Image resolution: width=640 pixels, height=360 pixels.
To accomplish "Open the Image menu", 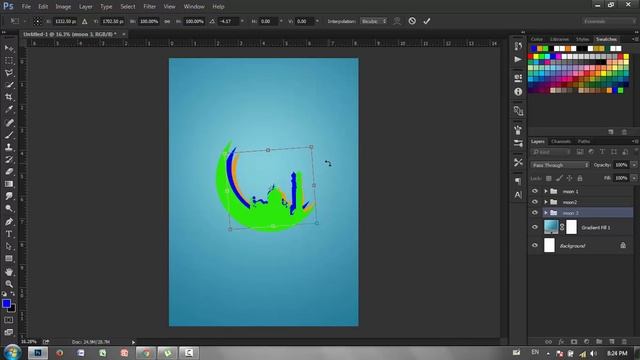I will pos(63,7).
